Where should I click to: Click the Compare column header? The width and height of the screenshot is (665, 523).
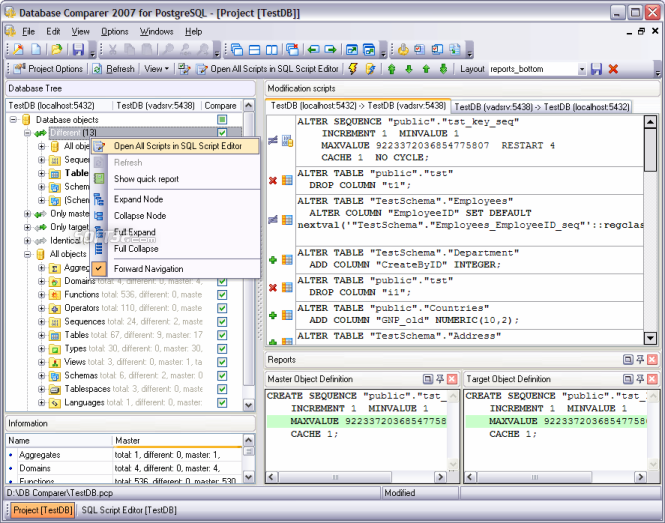[220, 106]
